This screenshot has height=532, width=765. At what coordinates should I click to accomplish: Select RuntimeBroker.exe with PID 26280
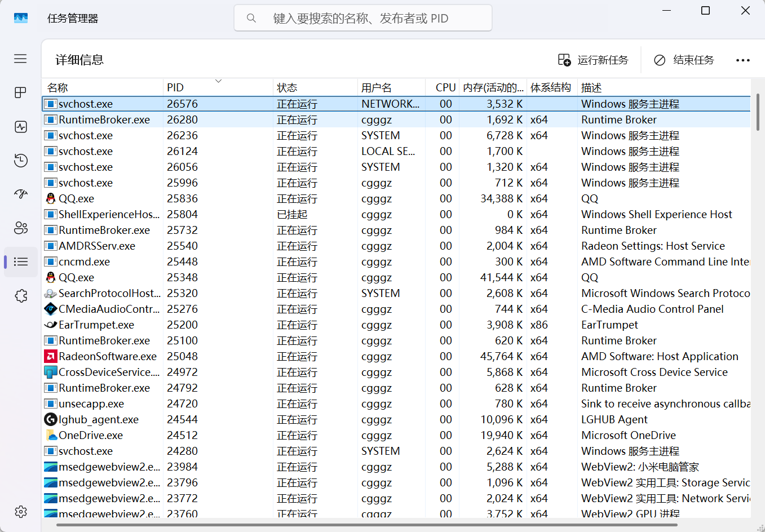tap(396, 119)
